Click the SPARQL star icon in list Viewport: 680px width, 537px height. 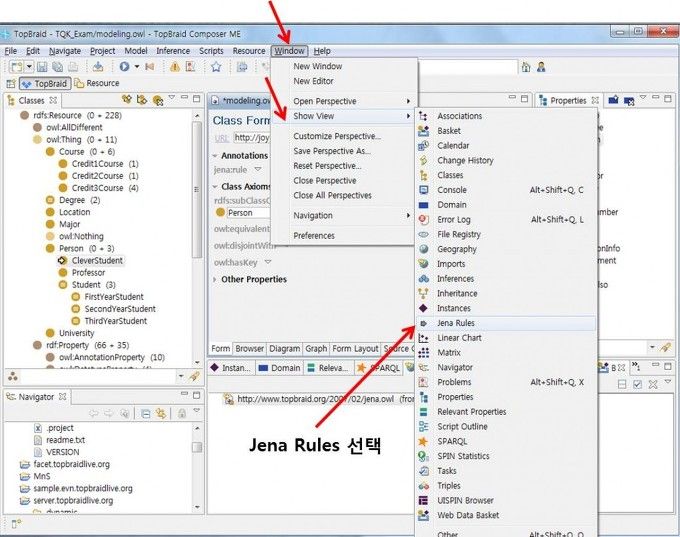(423, 442)
